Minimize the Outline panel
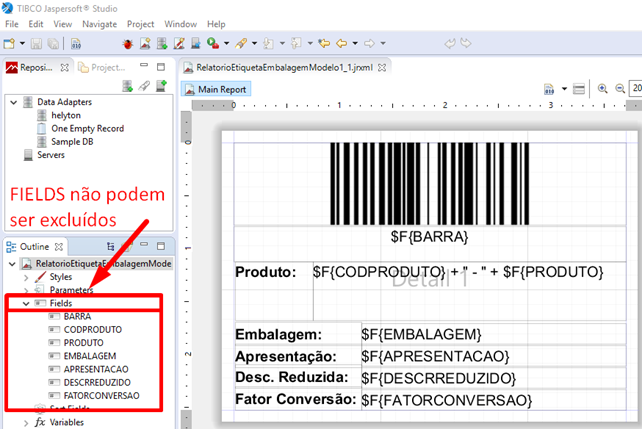642x429 pixels. pyautogui.click(x=144, y=245)
